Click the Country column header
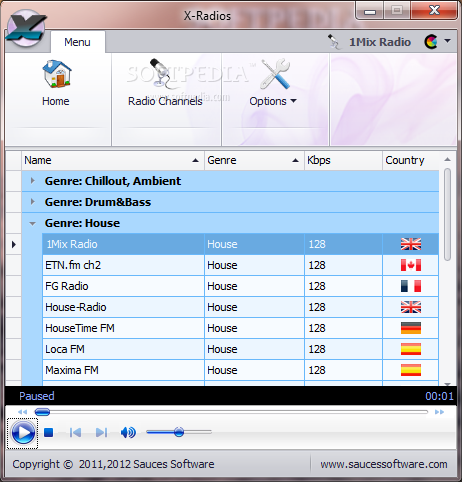The height and width of the screenshot is (482, 462). 411,160
